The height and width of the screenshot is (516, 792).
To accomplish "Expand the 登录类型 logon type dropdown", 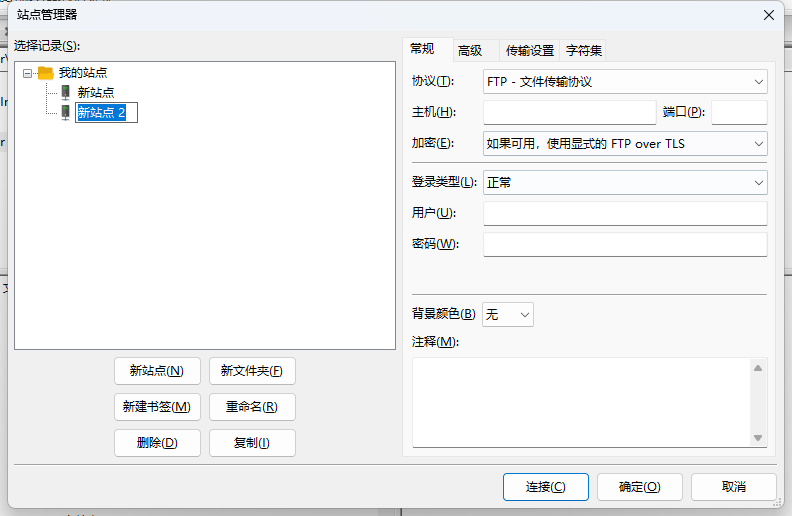I will tap(624, 182).
